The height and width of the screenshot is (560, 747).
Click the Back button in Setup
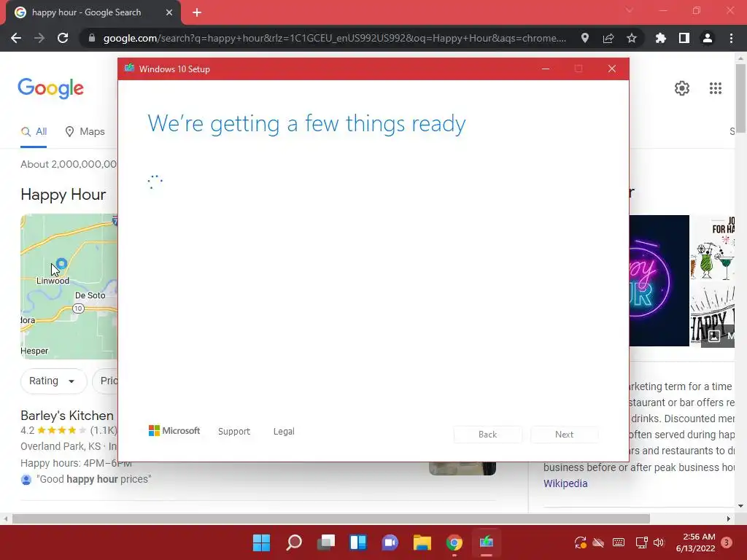[x=488, y=435]
